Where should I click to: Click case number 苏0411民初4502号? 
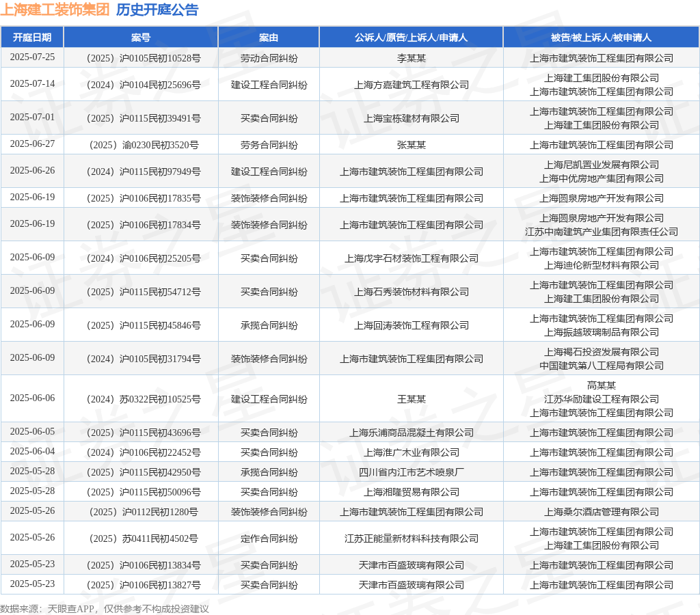click(144, 538)
